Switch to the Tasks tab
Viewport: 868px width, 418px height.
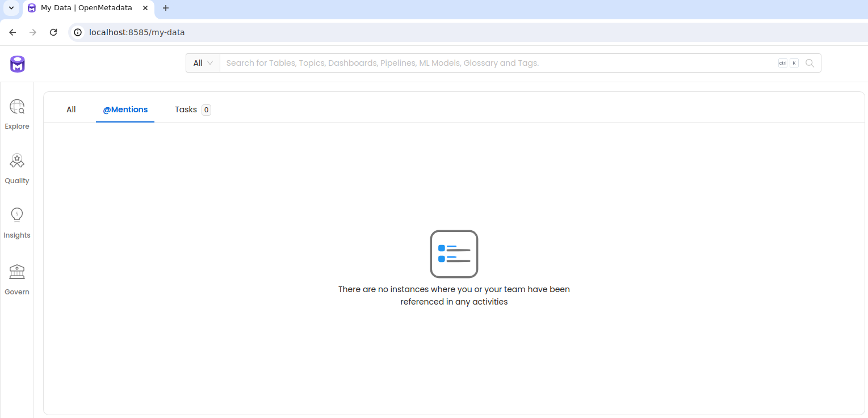tap(192, 109)
